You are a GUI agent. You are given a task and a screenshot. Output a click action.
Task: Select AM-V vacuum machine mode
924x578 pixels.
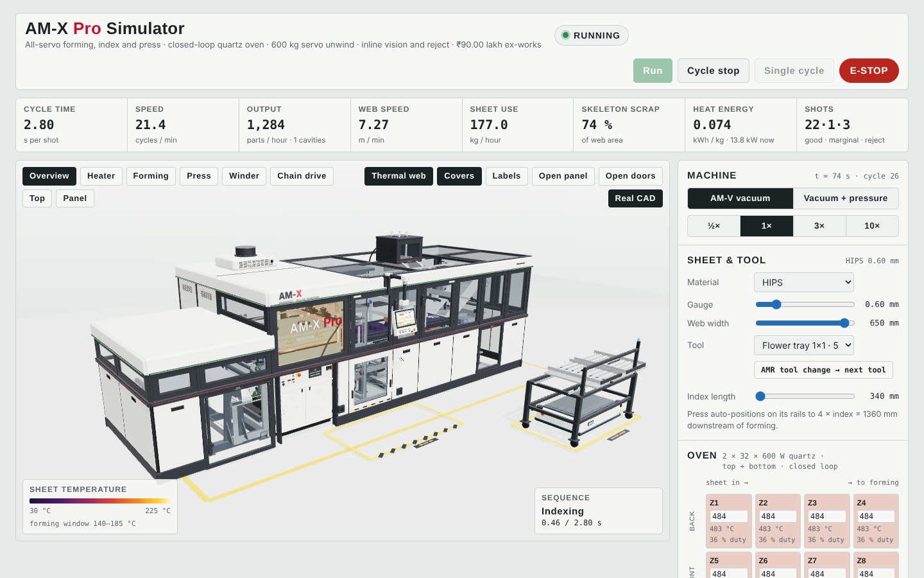[x=740, y=198]
